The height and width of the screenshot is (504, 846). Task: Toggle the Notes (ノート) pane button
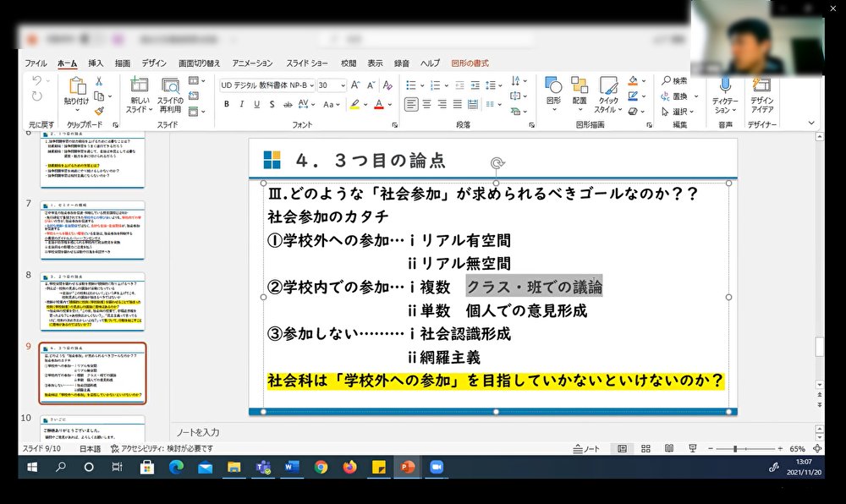tap(586, 448)
